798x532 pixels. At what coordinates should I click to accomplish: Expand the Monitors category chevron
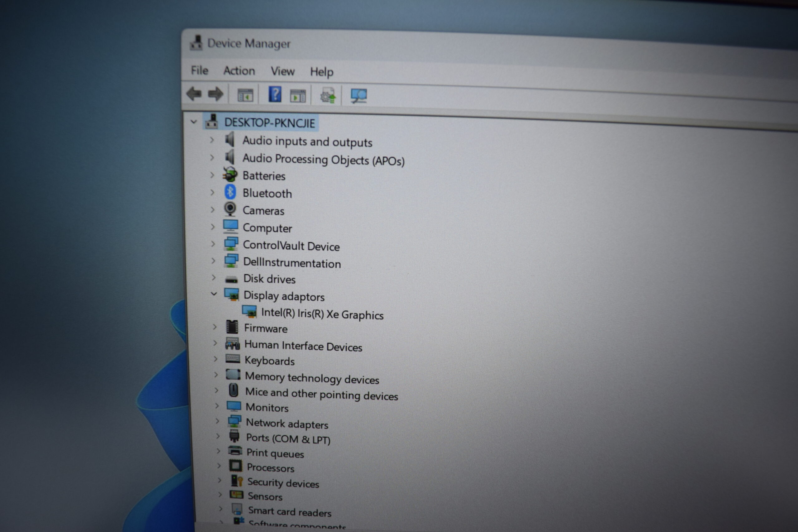pos(217,405)
